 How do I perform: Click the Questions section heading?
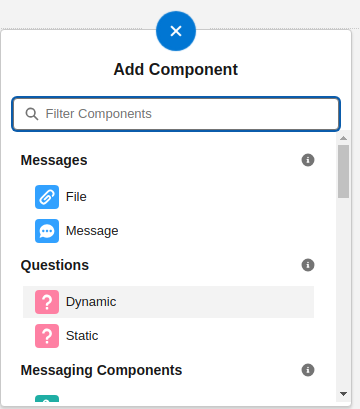55,265
